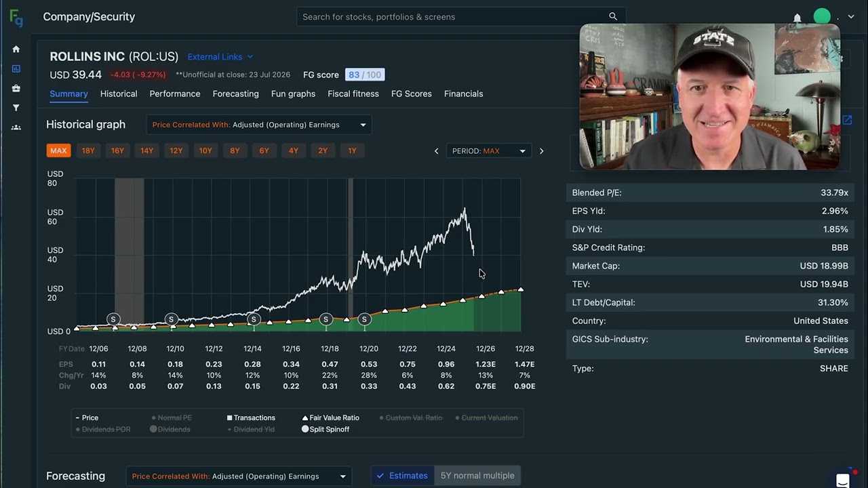Screen dimensions: 868x488
Task: Click the search magnifier icon
Action: pos(613,16)
